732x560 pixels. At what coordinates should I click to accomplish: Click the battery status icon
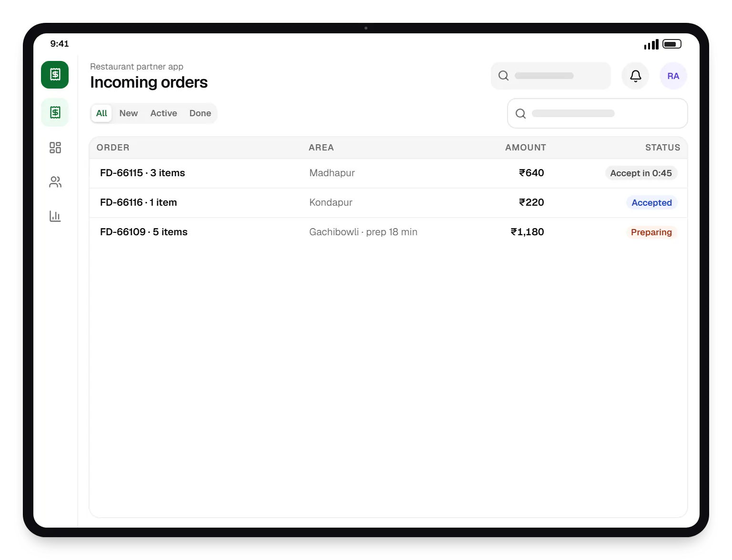[x=672, y=44]
